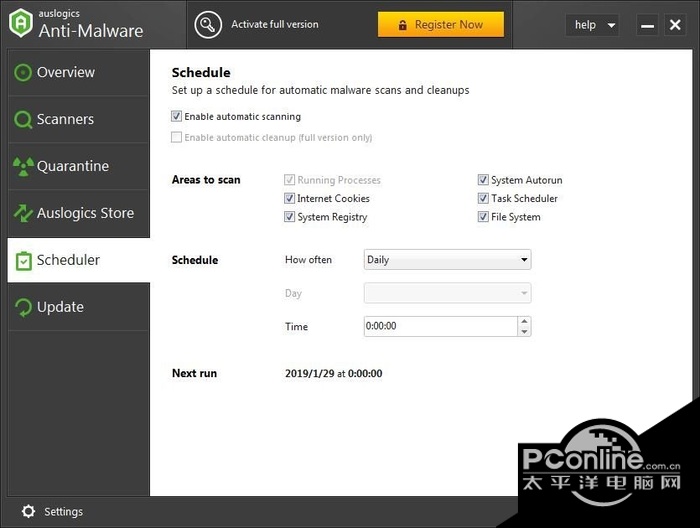This screenshot has height=528, width=700.
Task: Toggle the Task Scheduler checkbox
Action: pos(484,199)
